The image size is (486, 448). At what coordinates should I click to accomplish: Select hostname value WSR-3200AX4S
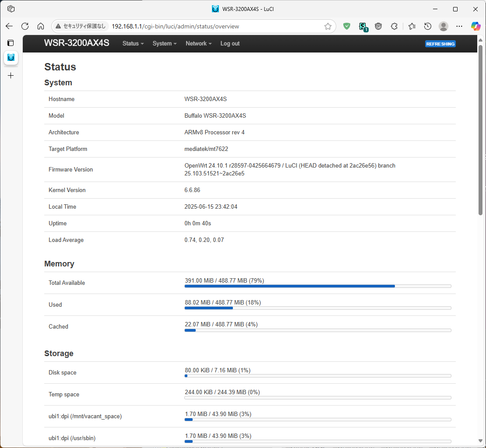(205, 99)
